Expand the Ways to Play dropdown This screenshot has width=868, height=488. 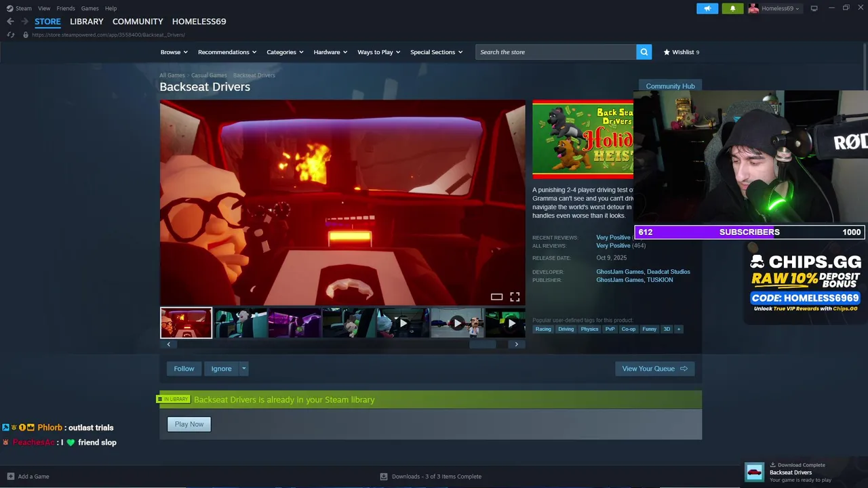click(378, 52)
